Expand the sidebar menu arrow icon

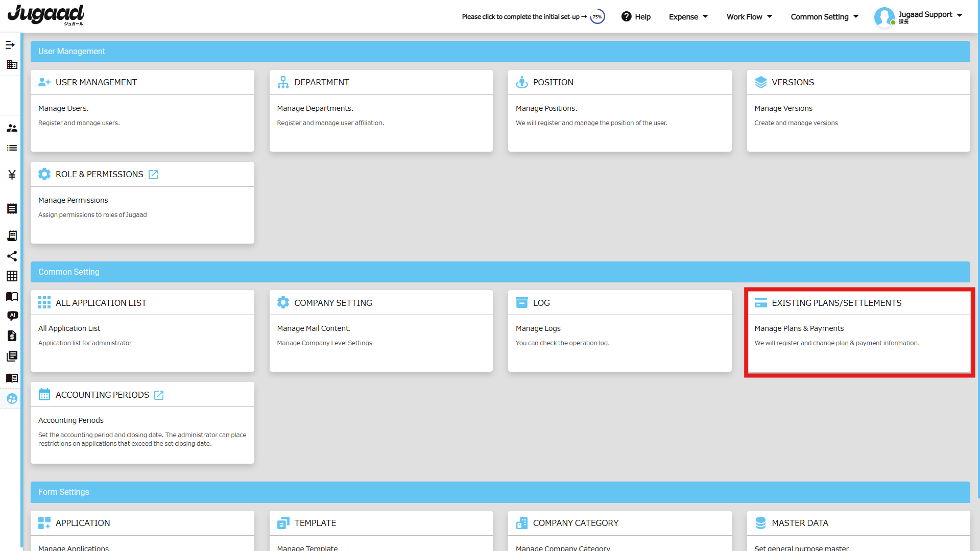coord(10,45)
